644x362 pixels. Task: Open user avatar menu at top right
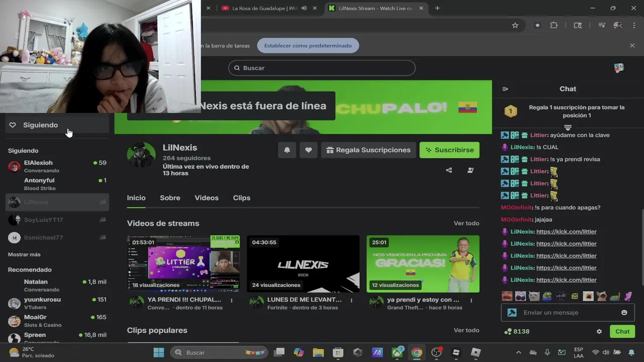click(x=619, y=68)
